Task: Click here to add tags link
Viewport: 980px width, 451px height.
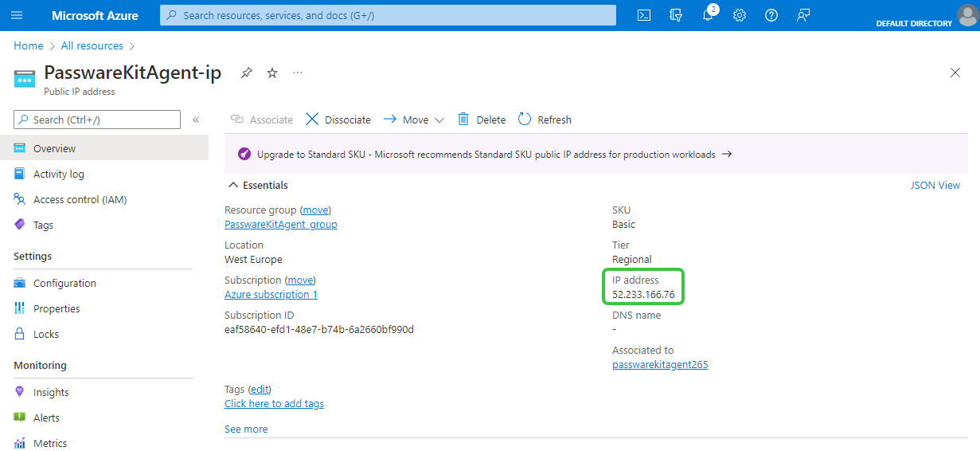Action: pos(274,403)
